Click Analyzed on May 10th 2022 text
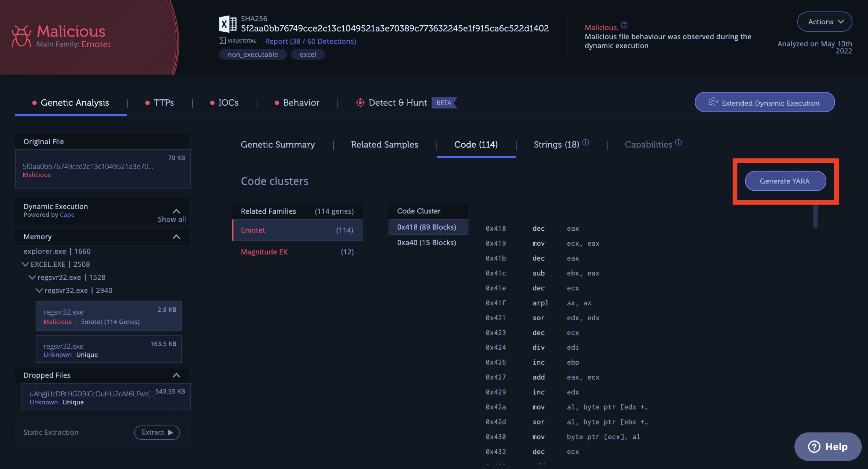This screenshot has height=469, width=868. 815,47
